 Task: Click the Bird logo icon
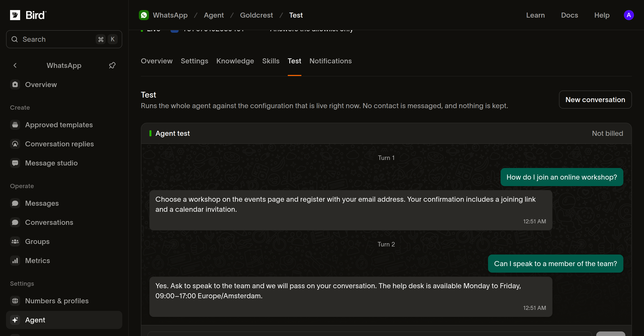(x=15, y=15)
